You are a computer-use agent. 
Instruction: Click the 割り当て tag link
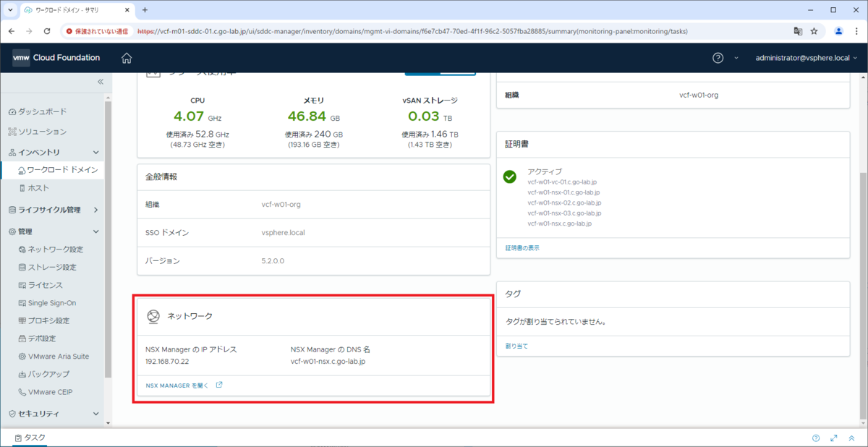(516, 346)
